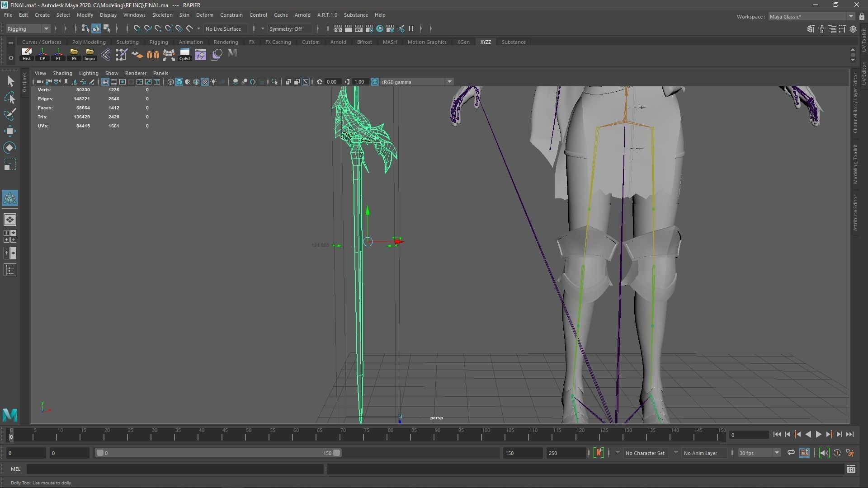Open the Script Editor icon
868x488 pixels.
click(x=851, y=469)
